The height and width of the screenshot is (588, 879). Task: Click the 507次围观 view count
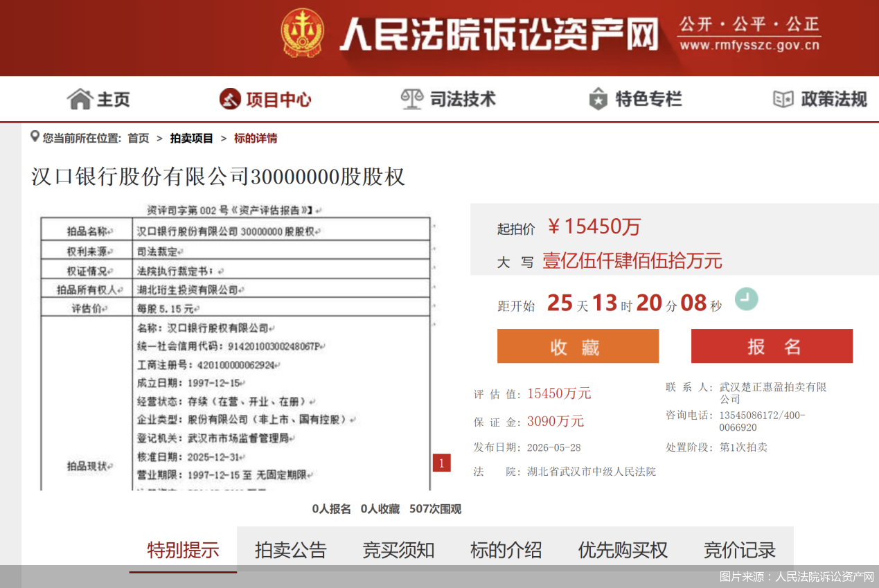click(x=435, y=509)
